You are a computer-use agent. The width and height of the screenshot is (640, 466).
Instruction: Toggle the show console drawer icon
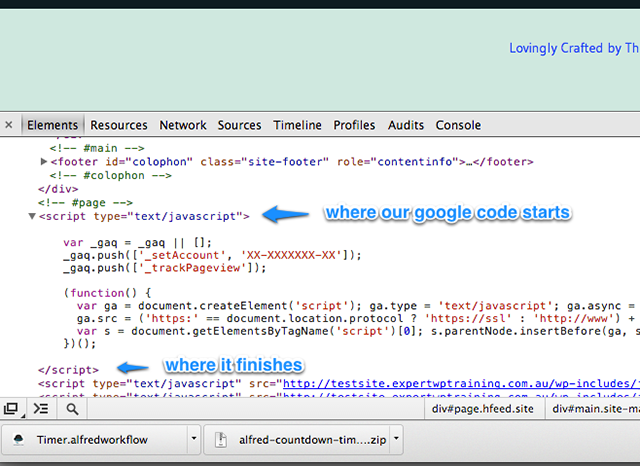coord(41,408)
